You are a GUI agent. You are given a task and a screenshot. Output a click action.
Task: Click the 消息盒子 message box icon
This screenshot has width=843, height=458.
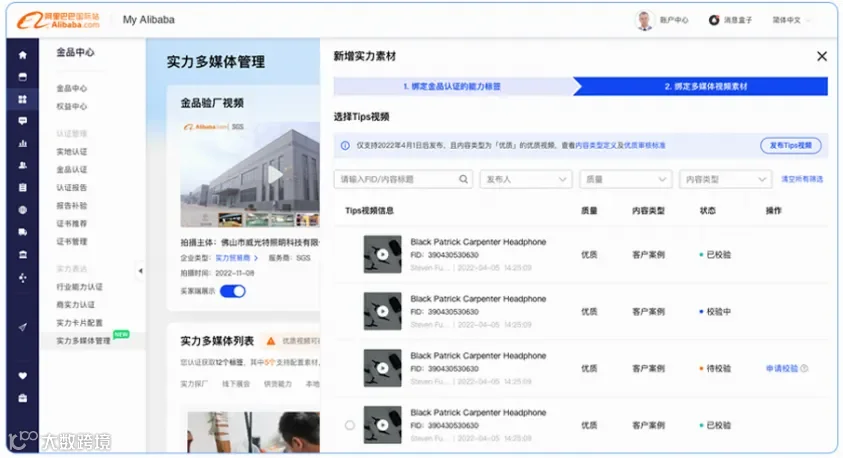click(x=714, y=20)
